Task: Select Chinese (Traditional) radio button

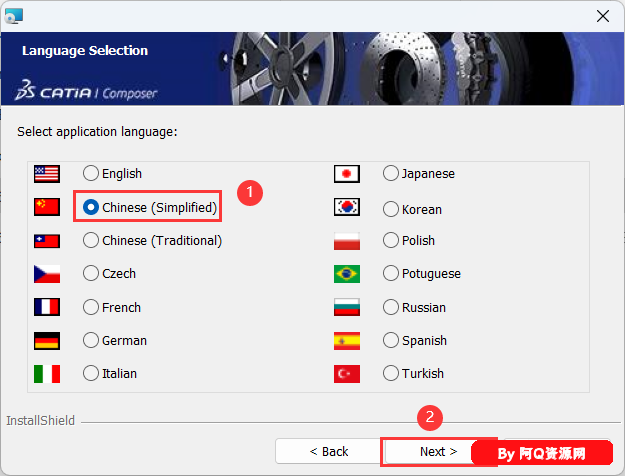Action: pyautogui.click(x=91, y=240)
